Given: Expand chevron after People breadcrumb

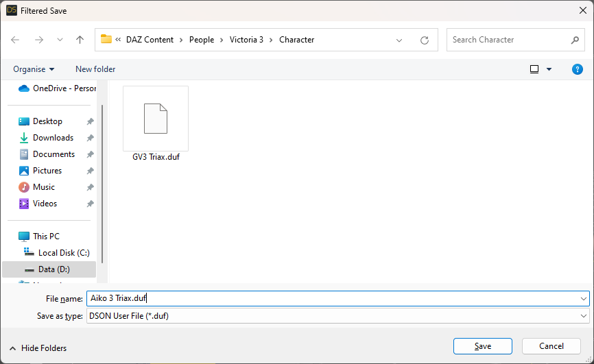Looking at the screenshot, I should (222, 40).
